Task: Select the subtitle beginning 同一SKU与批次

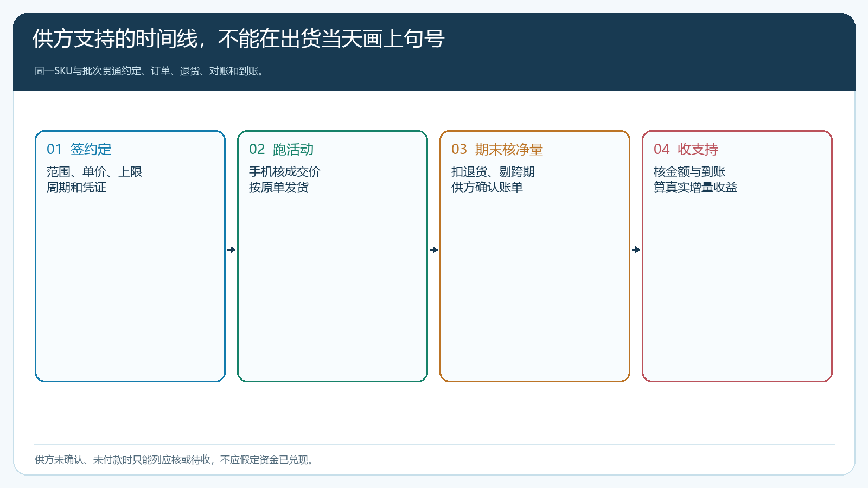Action: (151, 71)
